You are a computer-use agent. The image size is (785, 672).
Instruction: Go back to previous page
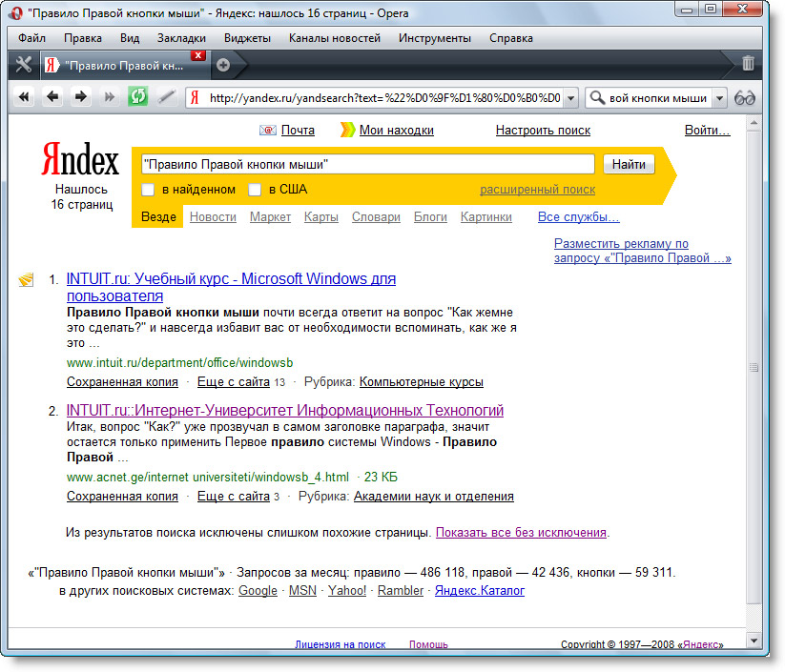52,97
